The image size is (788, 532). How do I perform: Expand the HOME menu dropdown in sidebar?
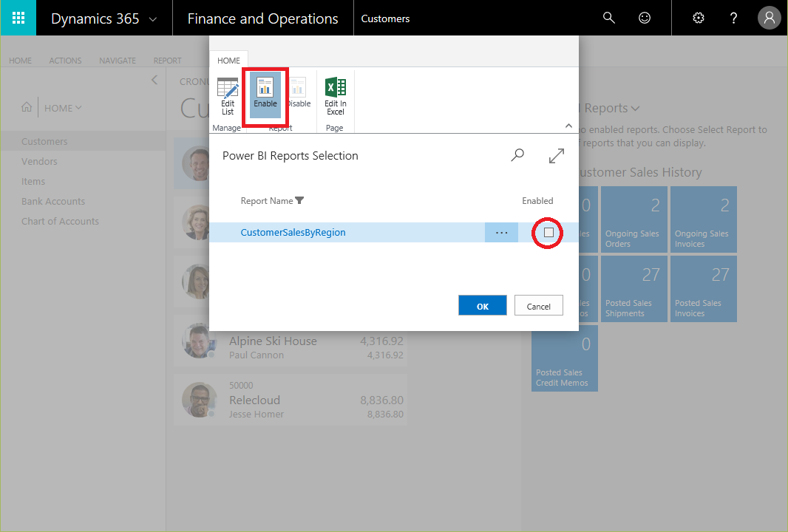click(63, 108)
